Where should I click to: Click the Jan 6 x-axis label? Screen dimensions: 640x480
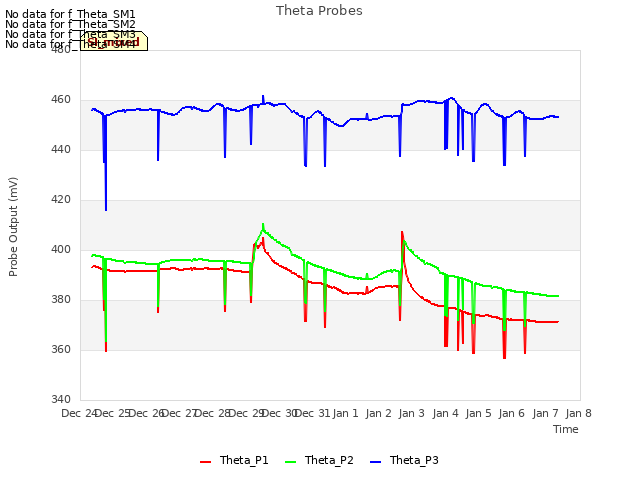point(512,413)
